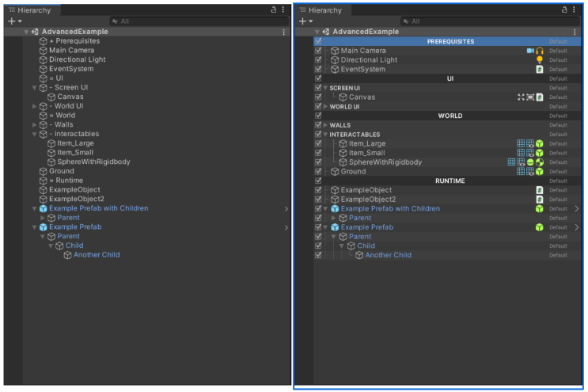Toggle the Another Child active checkbox

(318, 255)
